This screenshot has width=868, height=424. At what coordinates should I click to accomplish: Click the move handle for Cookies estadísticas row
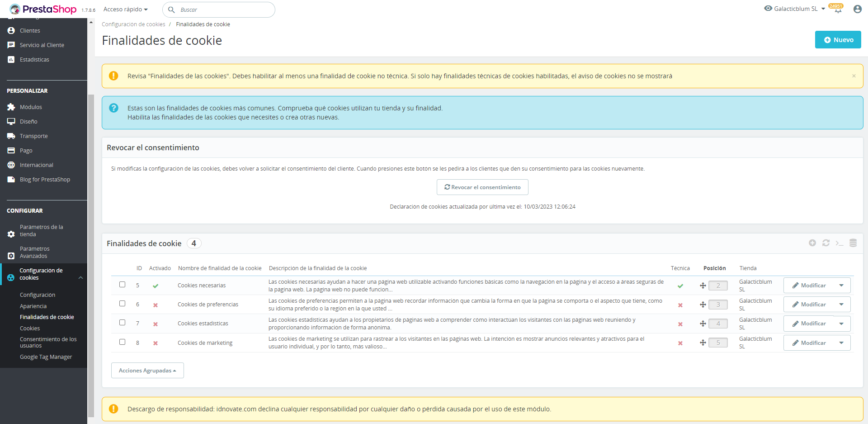tap(703, 324)
